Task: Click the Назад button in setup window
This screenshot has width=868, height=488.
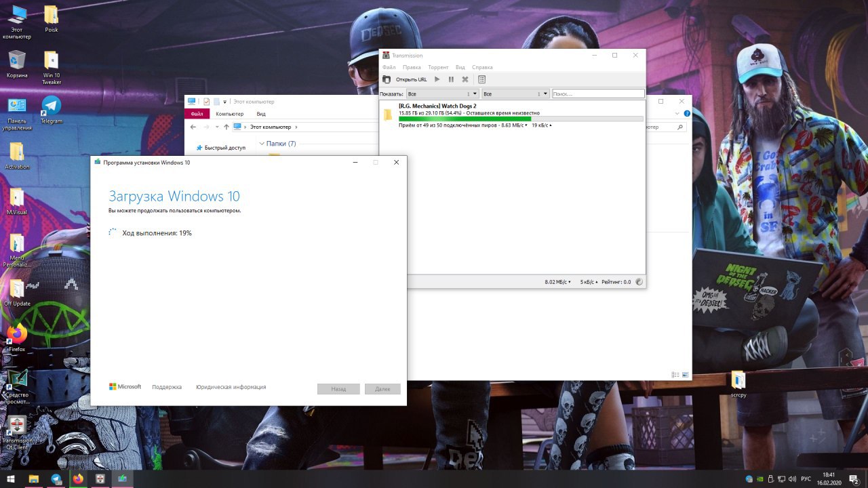Action: (338, 389)
